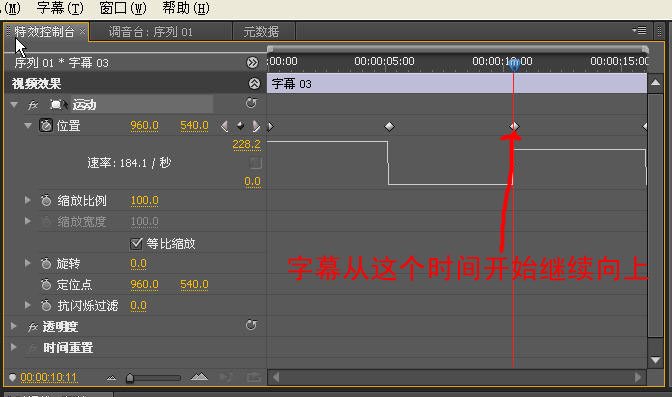Adjust the timeline zoom slider handle

click(130, 378)
